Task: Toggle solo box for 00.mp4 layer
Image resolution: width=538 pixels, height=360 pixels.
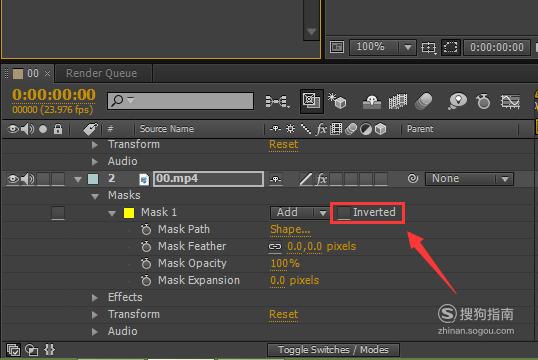Action: tap(43, 179)
